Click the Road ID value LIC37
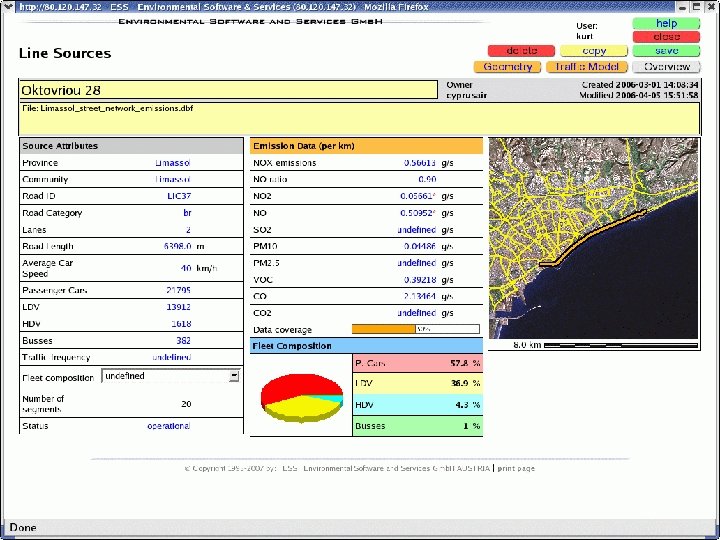 click(x=179, y=196)
